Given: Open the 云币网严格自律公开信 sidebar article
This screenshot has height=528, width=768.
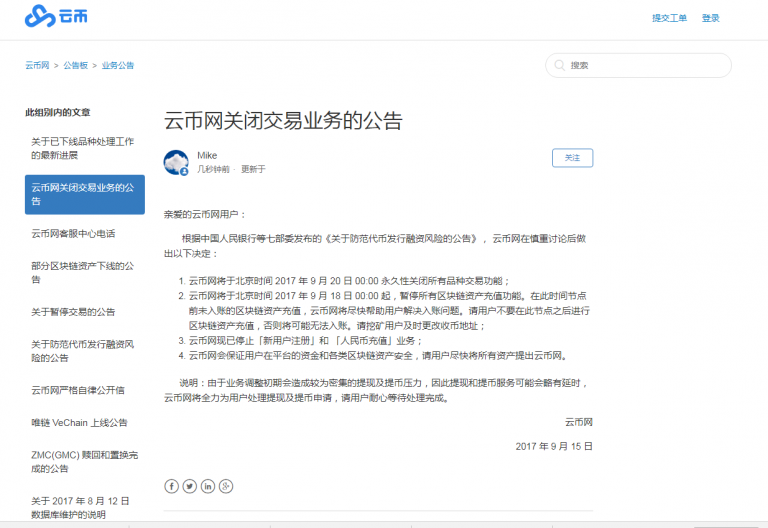Looking at the screenshot, I should pos(78,390).
